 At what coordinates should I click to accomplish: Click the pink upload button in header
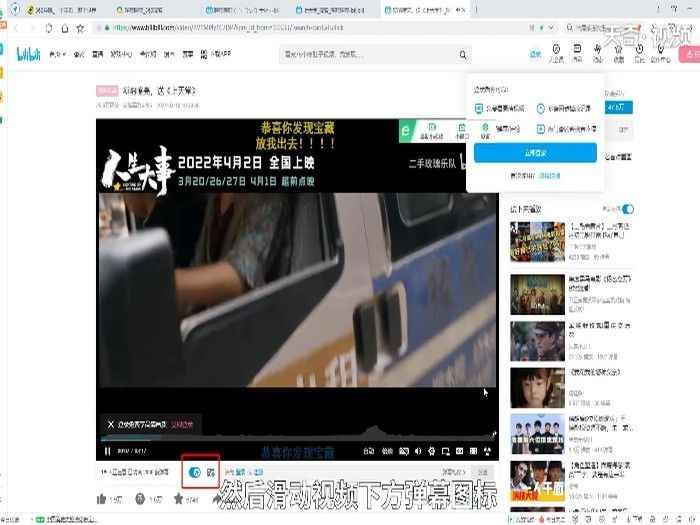pyautogui.click(x=690, y=54)
